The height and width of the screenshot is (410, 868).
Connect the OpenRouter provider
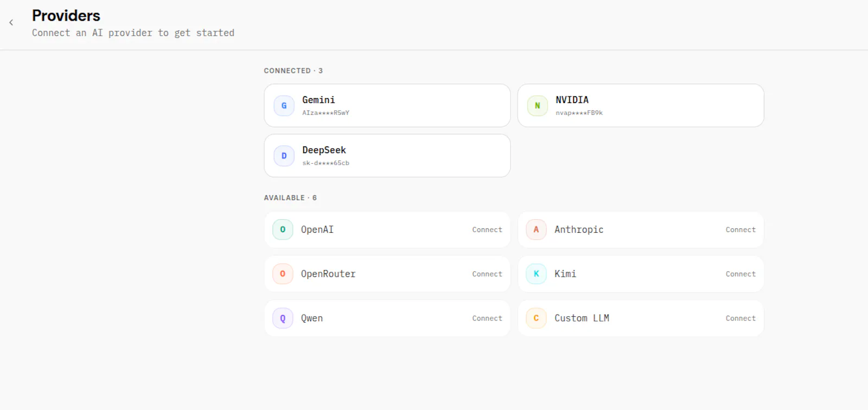coord(487,274)
